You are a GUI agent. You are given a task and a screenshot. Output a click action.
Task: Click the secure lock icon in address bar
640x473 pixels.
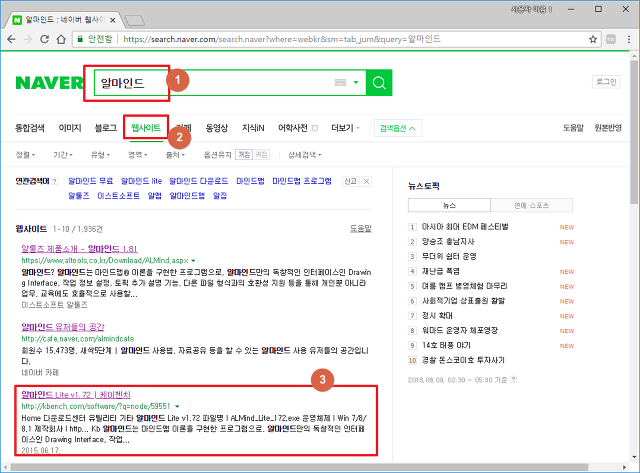[x=80, y=39]
